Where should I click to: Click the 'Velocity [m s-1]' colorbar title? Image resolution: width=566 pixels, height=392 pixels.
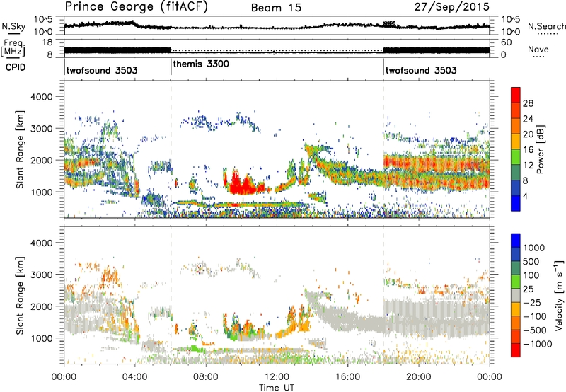[559, 295]
